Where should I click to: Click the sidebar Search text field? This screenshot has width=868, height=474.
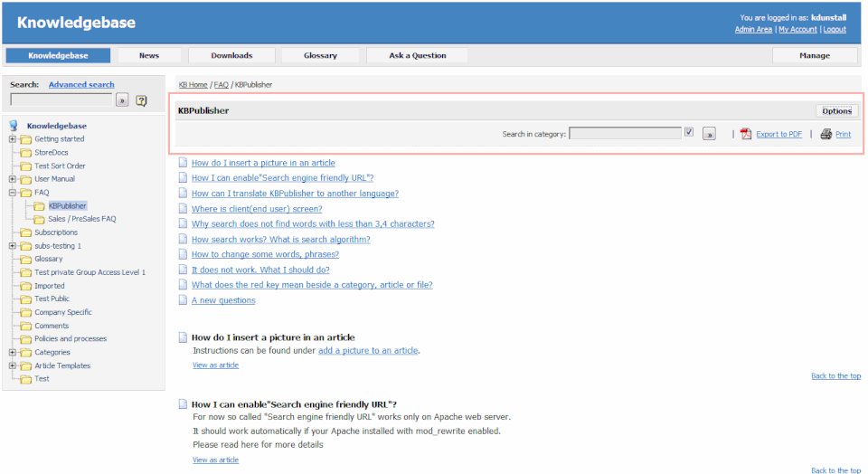61,100
